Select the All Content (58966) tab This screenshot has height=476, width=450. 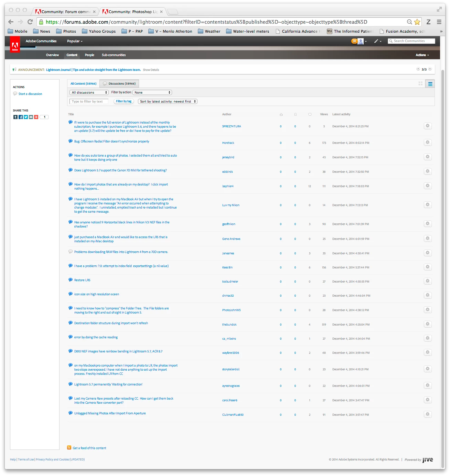pyautogui.click(x=83, y=84)
